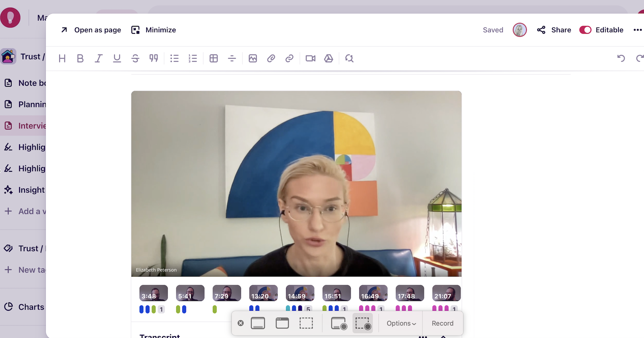644x338 pixels.
Task: Toggle bold text formatting
Action: [80, 59]
